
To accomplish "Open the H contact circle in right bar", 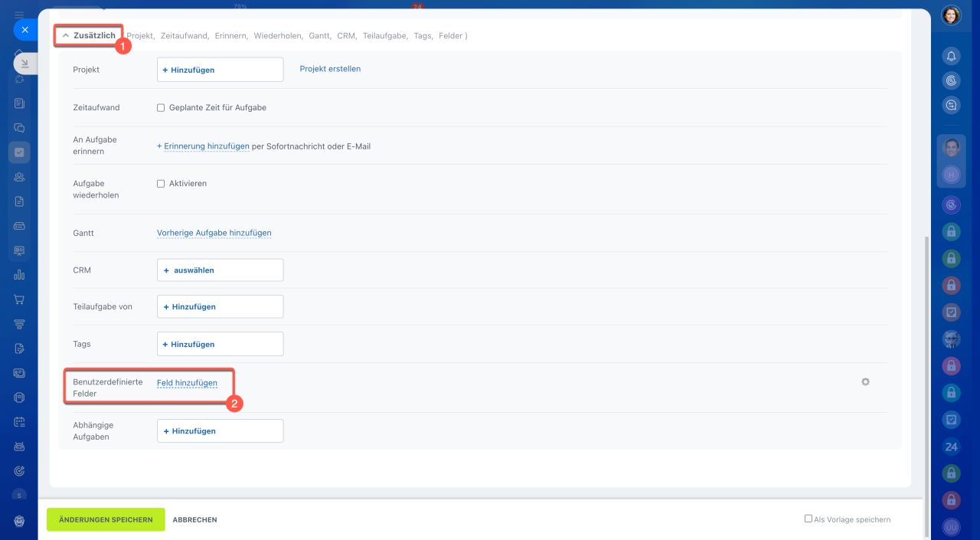I will (x=951, y=175).
